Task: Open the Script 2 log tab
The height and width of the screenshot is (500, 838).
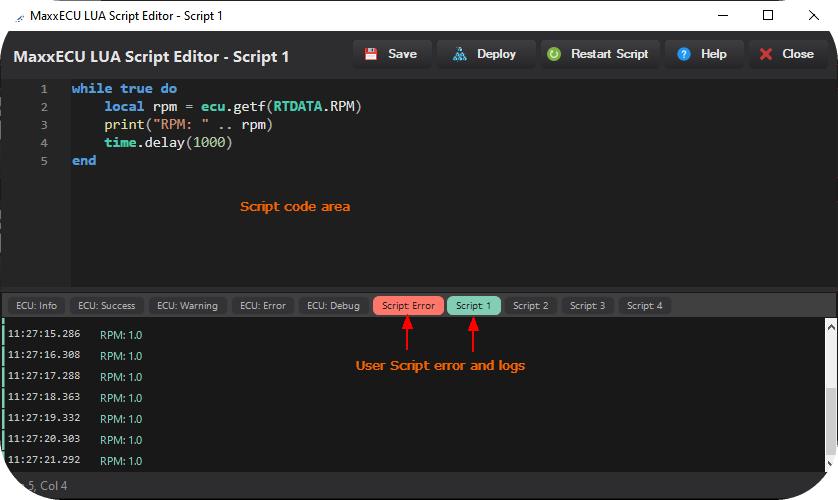Action: point(531,306)
